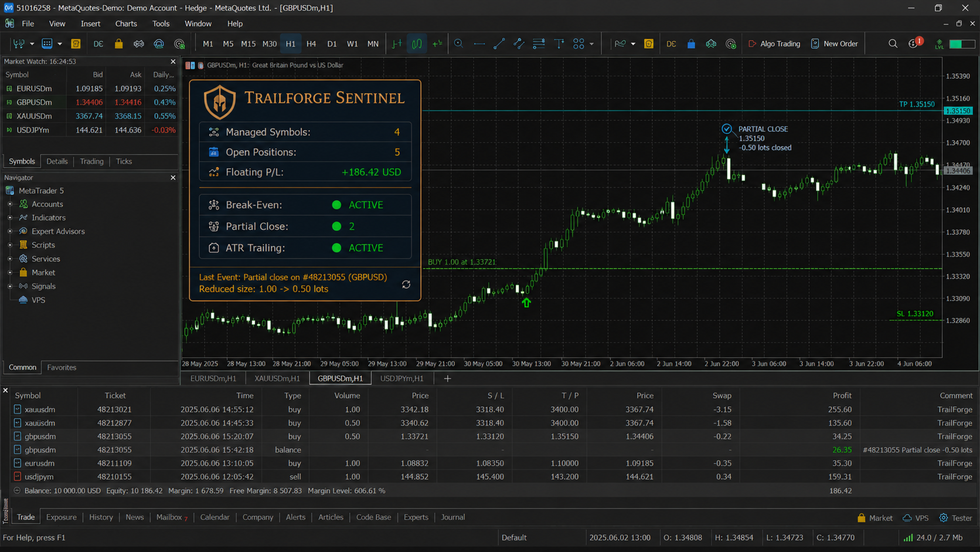Click the eurusdm position row icon
The width and height of the screenshot is (980, 552).
point(17,463)
